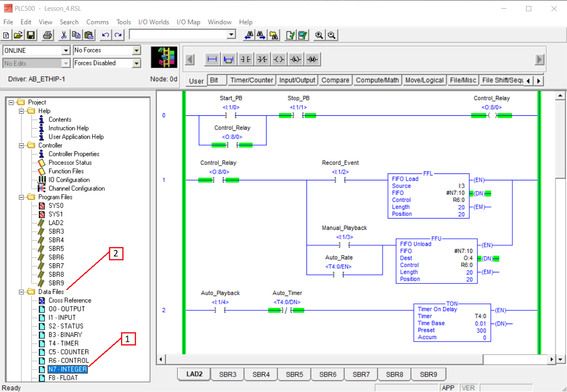Image resolution: width=567 pixels, height=392 pixels.
Task: Pick the Output Latch (L) instruction
Action: coord(296,59)
